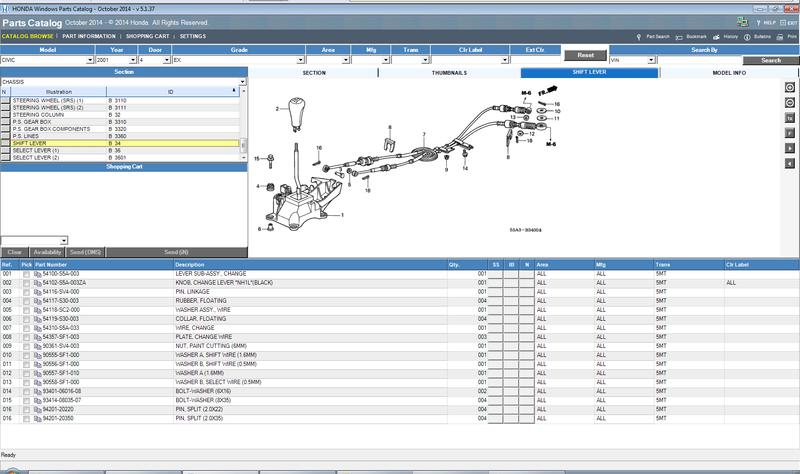Click the Reset button

coord(585,55)
